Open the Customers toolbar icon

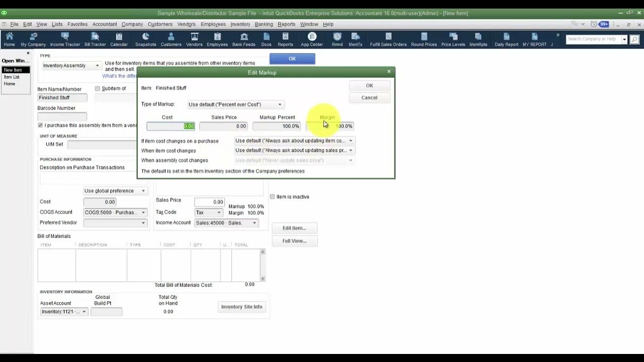(x=171, y=40)
